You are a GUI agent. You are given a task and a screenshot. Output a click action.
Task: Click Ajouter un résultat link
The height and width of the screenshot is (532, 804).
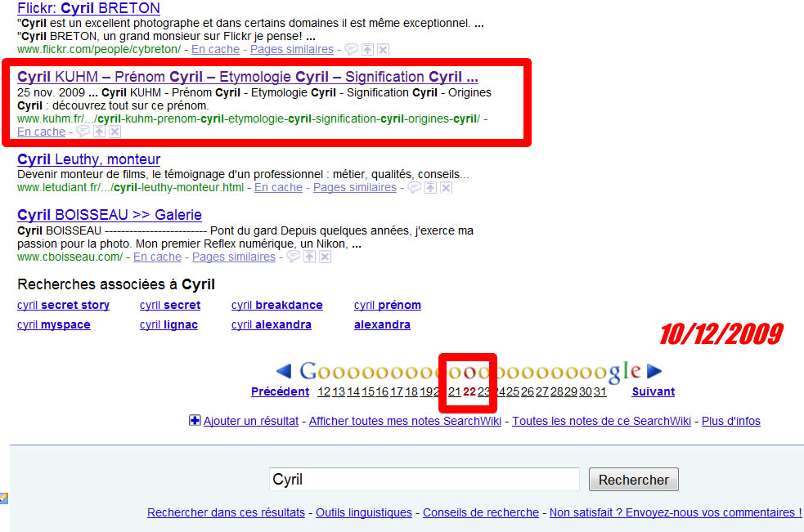[251, 421]
